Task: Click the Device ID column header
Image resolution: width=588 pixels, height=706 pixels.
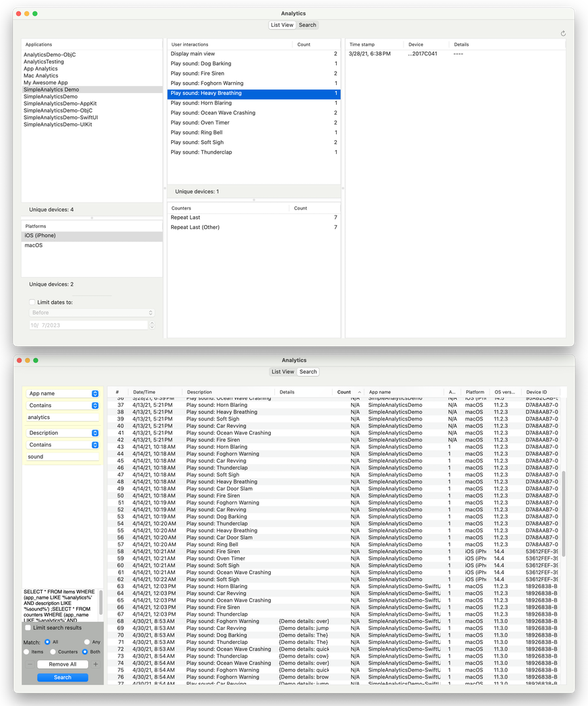Action: [540, 392]
